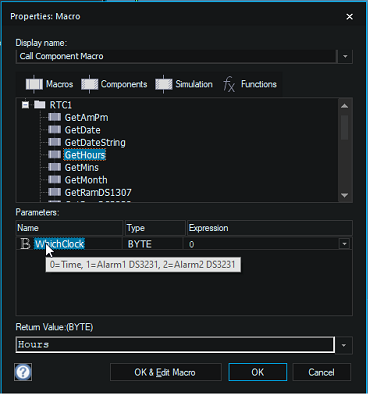Switch to the Simulation tab
This screenshot has height=395, width=368.
tap(184, 84)
